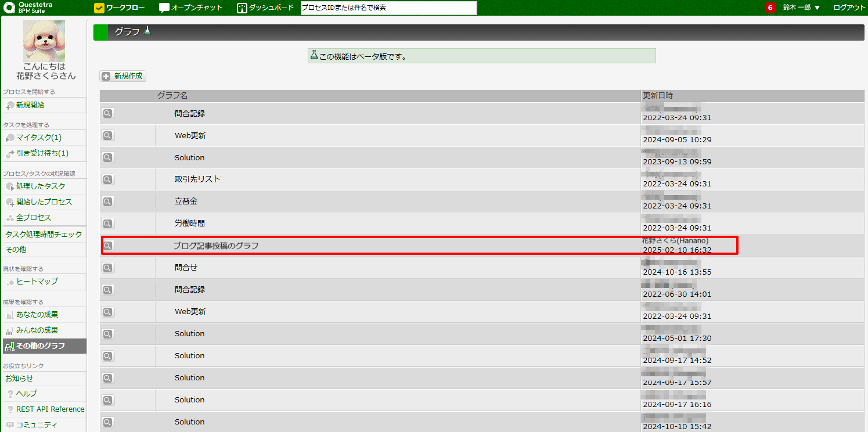Click the process ID search field

(388, 8)
